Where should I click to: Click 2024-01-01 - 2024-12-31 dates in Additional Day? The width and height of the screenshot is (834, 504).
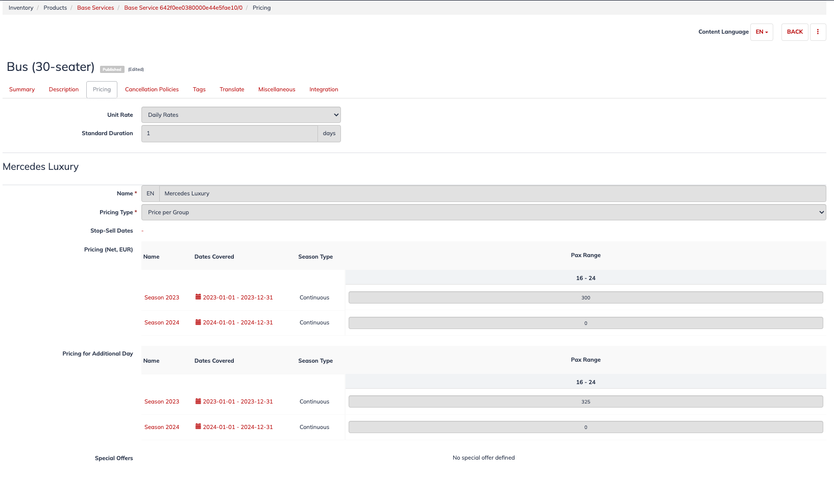[238, 427]
